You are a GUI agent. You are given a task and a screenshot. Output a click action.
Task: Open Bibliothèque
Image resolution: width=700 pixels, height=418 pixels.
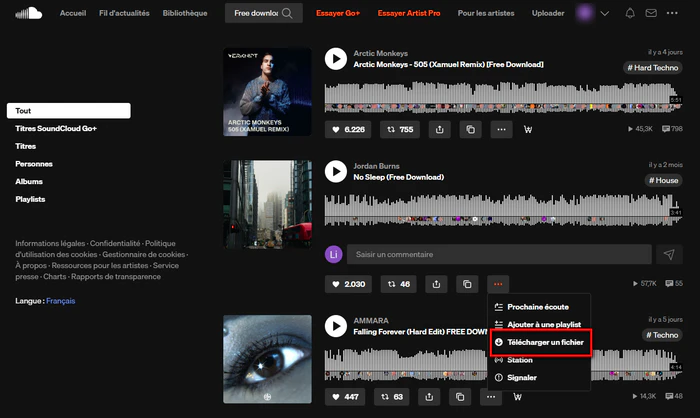(185, 13)
